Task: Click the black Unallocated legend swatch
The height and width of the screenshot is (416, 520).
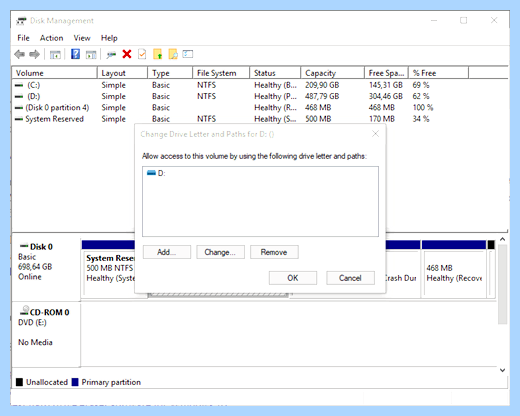Action: click(x=20, y=382)
